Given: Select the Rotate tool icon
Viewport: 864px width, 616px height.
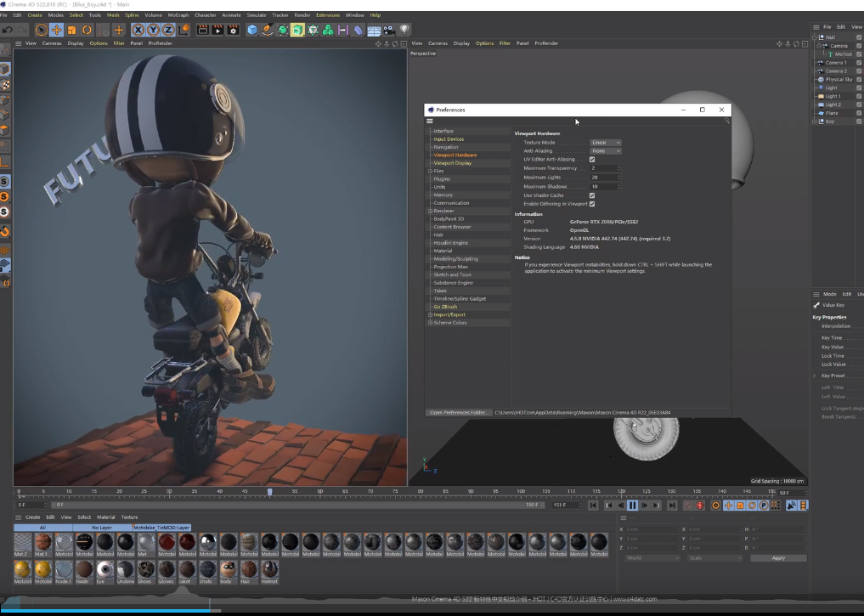Looking at the screenshot, I should click(x=87, y=30).
